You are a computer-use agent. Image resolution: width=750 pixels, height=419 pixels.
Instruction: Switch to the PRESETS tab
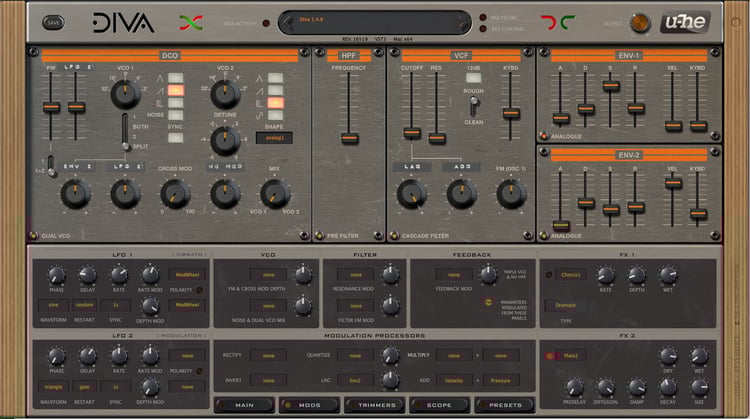click(x=505, y=405)
